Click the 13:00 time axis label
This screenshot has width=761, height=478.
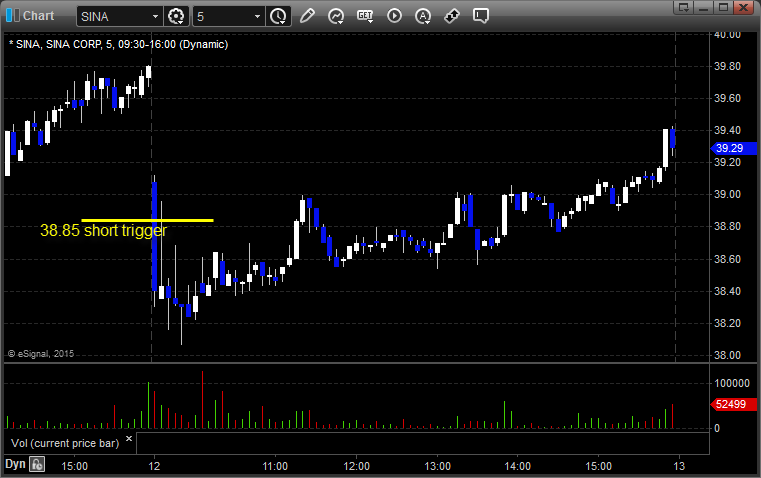tap(438, 466)
